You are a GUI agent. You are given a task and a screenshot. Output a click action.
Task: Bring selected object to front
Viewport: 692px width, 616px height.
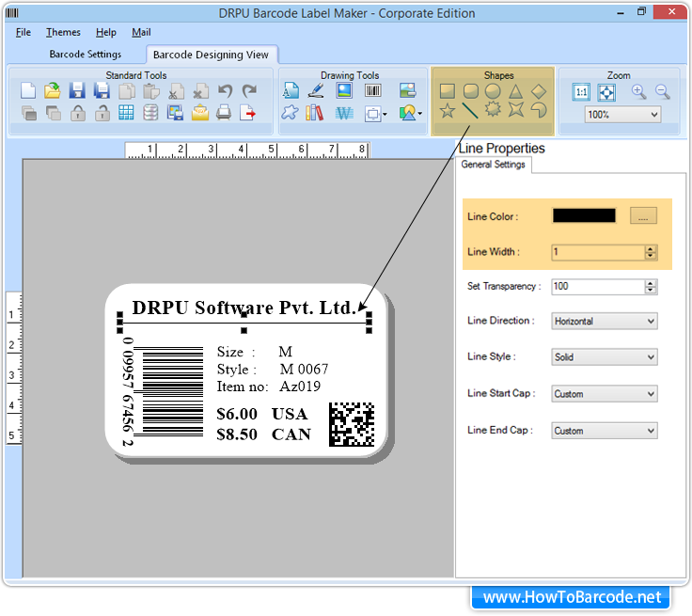pos(29,114)
